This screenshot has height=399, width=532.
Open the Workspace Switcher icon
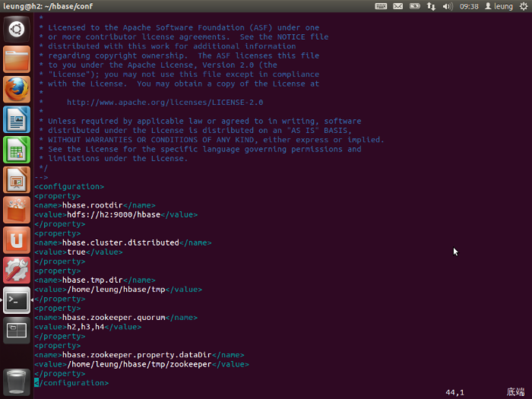[x=16, y=331]
